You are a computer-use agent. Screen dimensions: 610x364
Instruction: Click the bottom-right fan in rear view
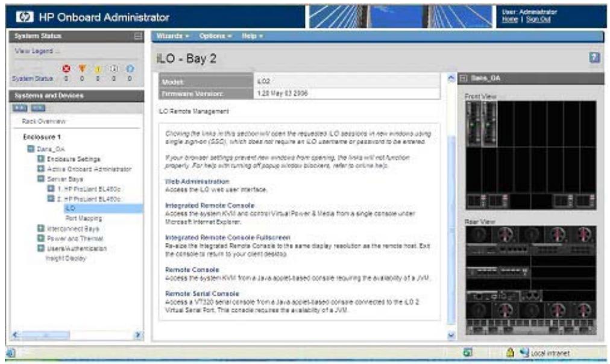[583, 311]
